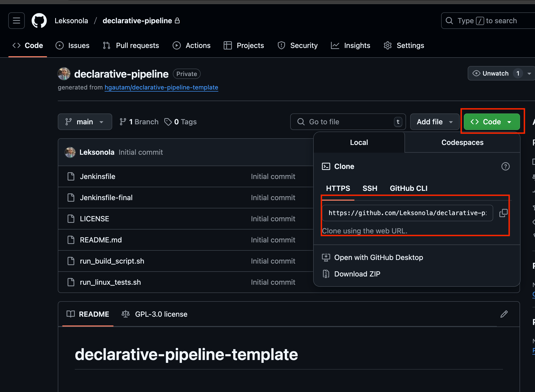Screen dimensions: 535x392
Task: Open the hamburger navigation menu
Action: [x=17, y=21]
